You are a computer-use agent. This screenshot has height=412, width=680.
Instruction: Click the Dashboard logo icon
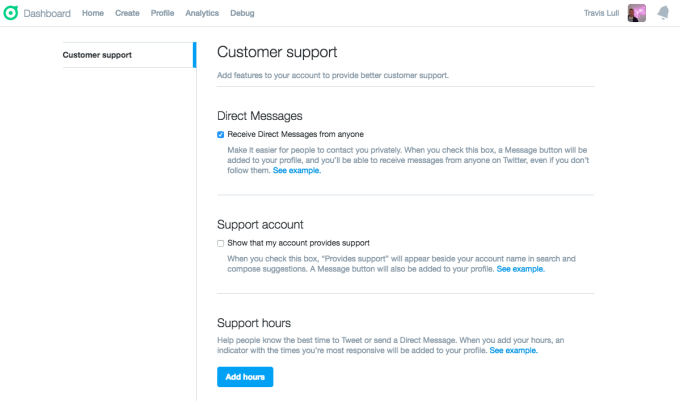pyautogui.click(x=11, y=13)
